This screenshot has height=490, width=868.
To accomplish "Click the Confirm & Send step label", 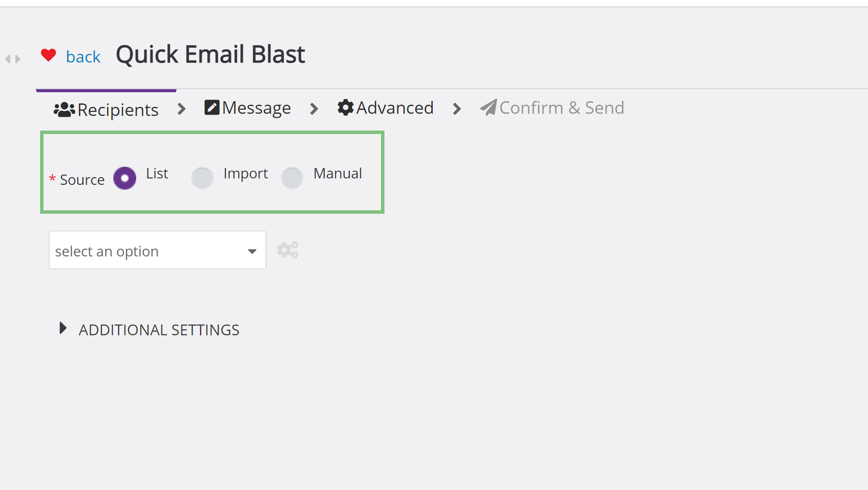I will click(x=562, y=108).
